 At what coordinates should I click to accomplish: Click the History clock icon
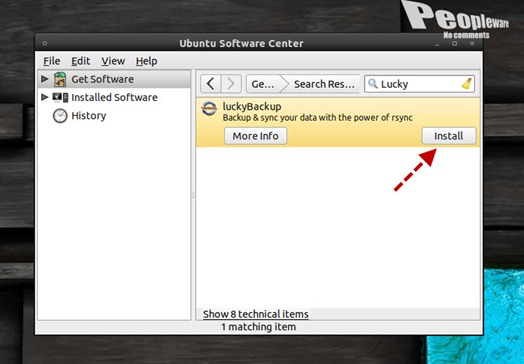point(60,116)
